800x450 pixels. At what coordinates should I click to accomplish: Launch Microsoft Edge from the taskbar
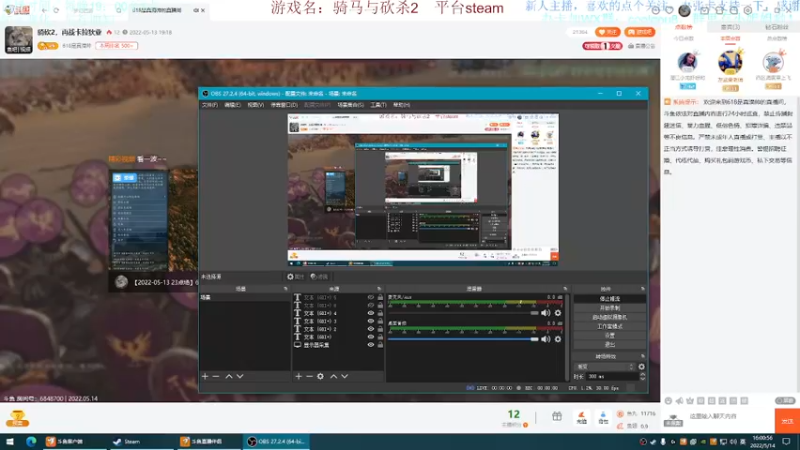(31, 441)
